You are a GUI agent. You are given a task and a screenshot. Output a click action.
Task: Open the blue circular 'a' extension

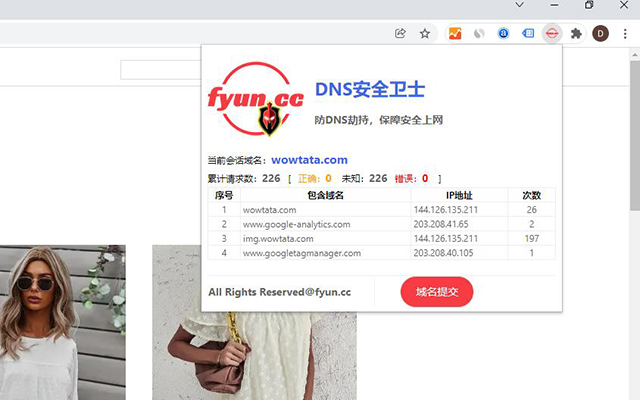(503, 33)
